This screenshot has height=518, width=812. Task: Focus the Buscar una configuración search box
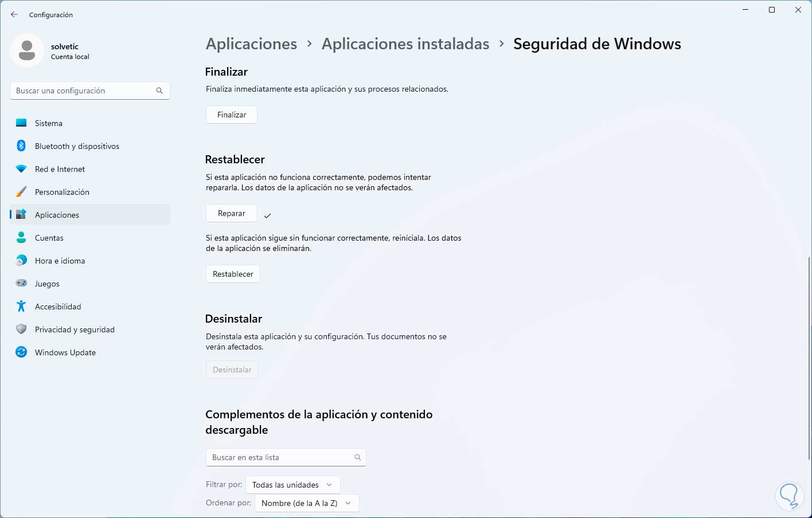pyautogui.click(x=90, y=91)
